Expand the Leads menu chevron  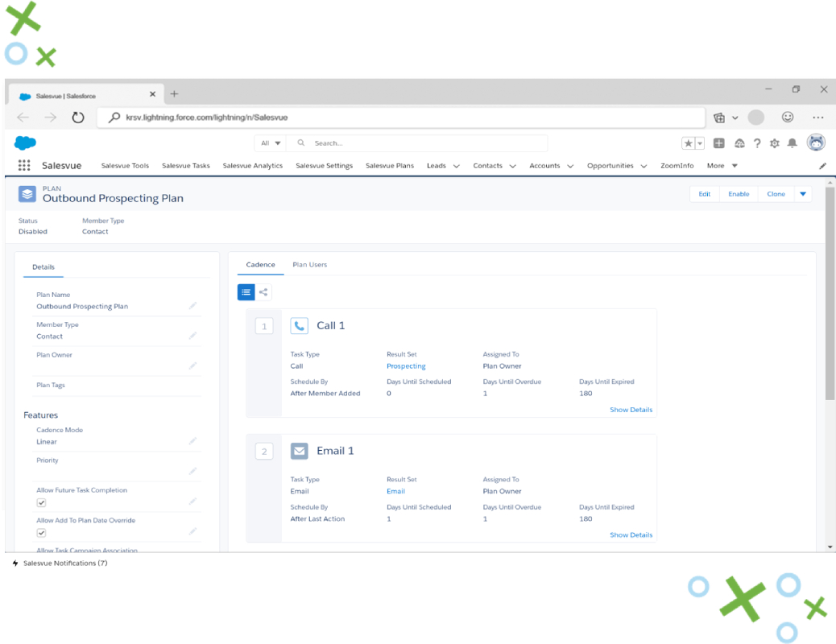[x=457, y=166]
